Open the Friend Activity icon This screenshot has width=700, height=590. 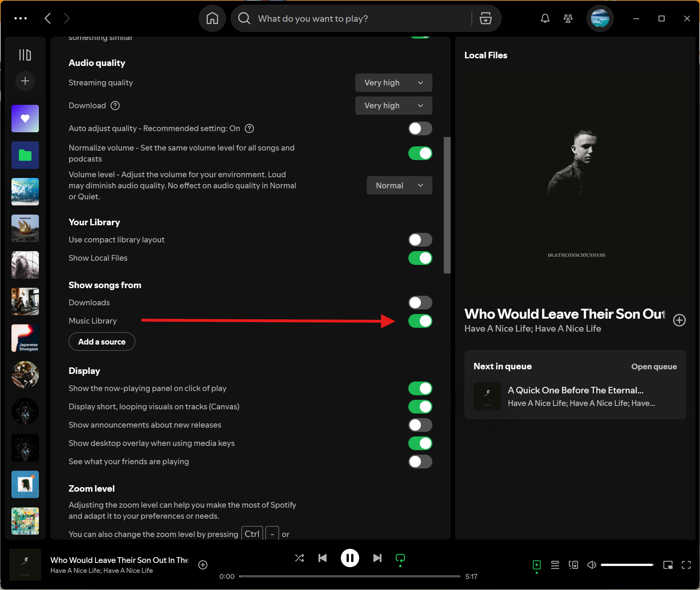pos(568,18)
